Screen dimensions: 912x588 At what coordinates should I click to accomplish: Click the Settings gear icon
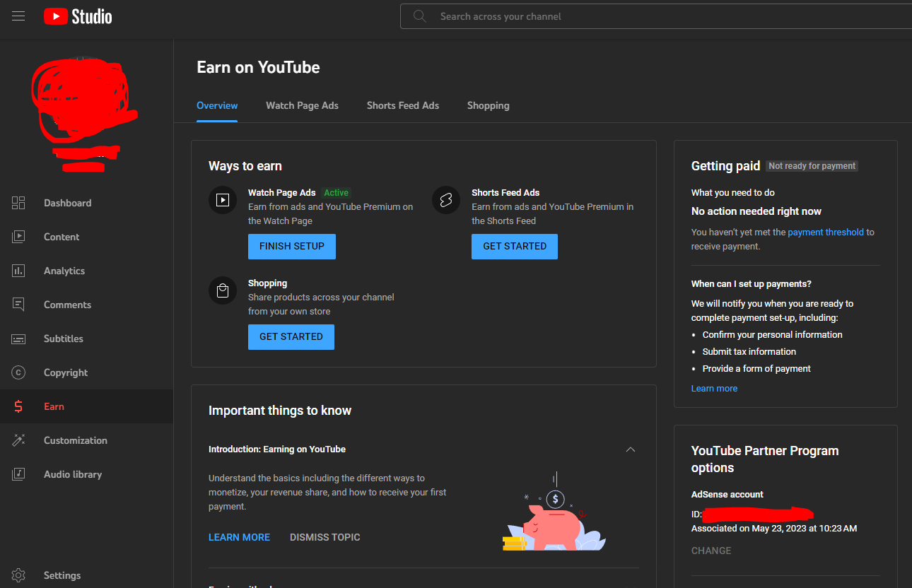pyautogui.click(x=18, y=575)
